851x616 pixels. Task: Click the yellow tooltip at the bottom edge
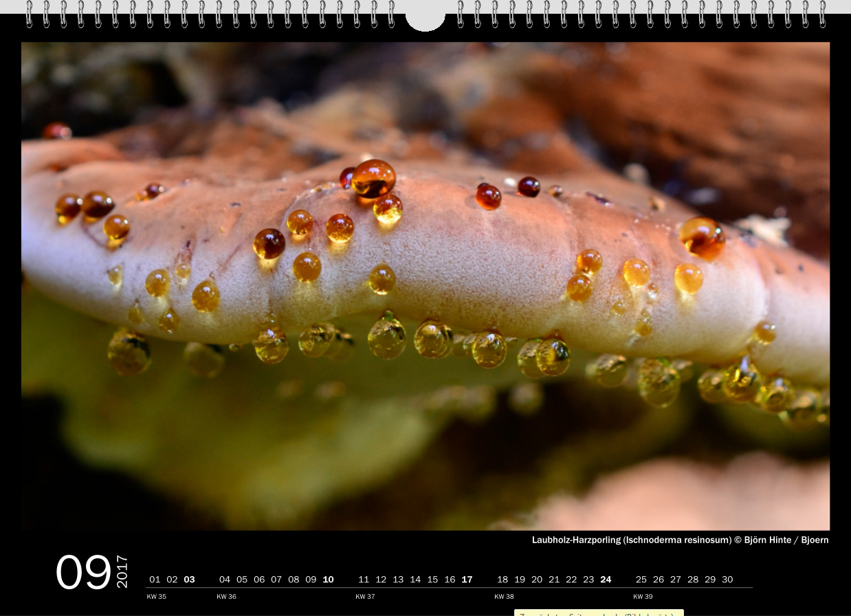tap(598, 613)
